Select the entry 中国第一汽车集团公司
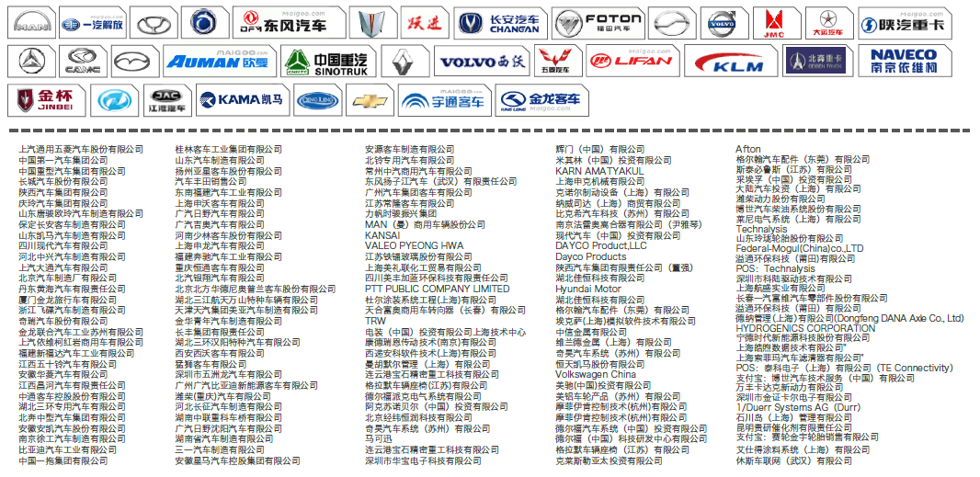The height and width of the screenshot is (477, 980). point(63,160)
